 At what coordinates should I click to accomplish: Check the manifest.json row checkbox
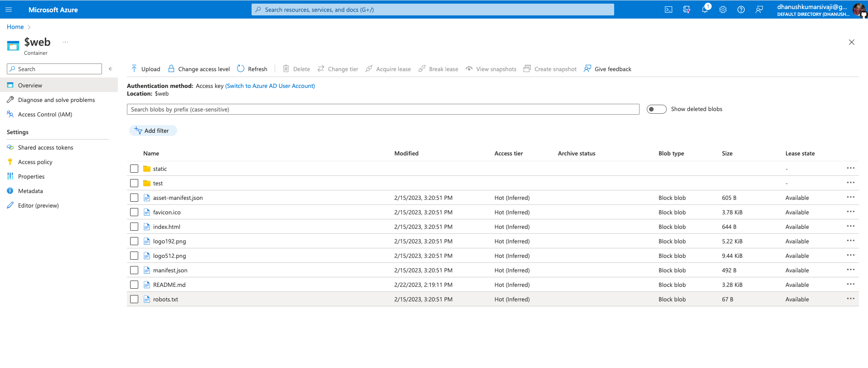tap(134, 270)
